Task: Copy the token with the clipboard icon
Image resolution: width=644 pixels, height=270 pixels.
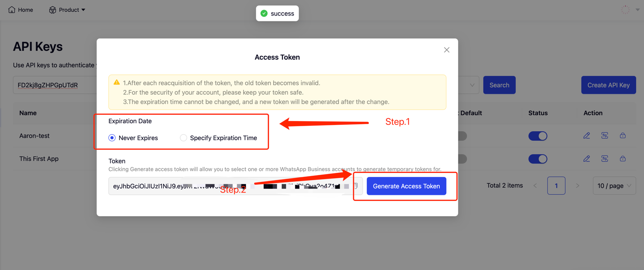Action: click(x=356, y=186)
